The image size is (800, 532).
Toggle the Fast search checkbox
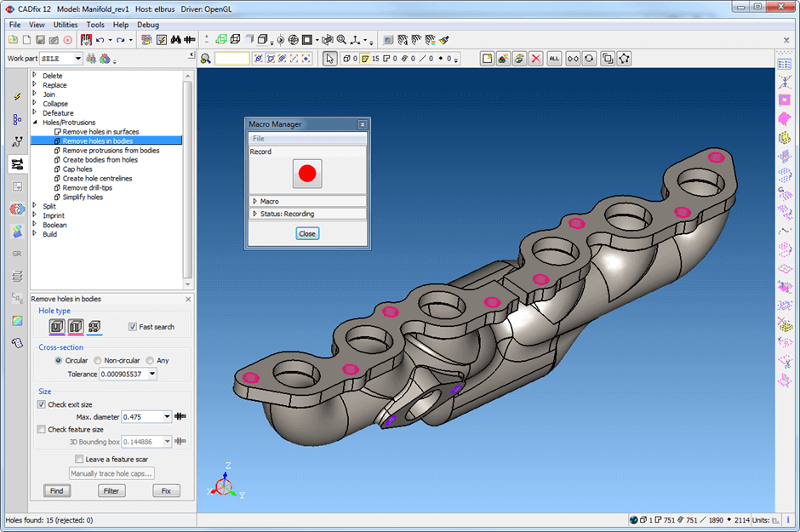coord(133,327)
